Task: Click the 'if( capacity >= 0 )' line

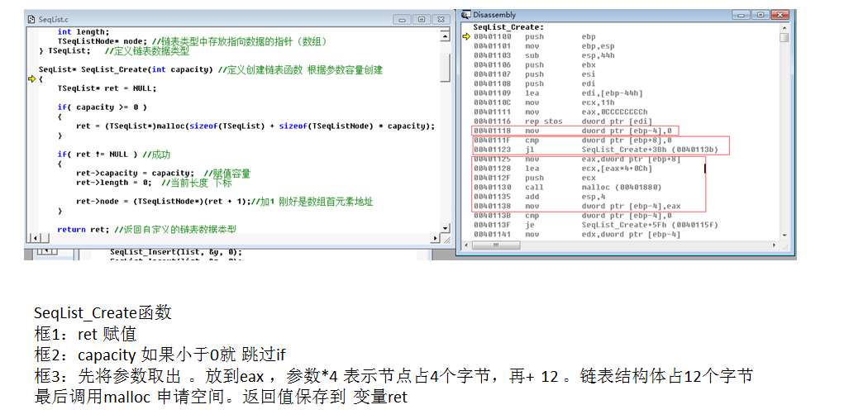Action: coord(103,107)
